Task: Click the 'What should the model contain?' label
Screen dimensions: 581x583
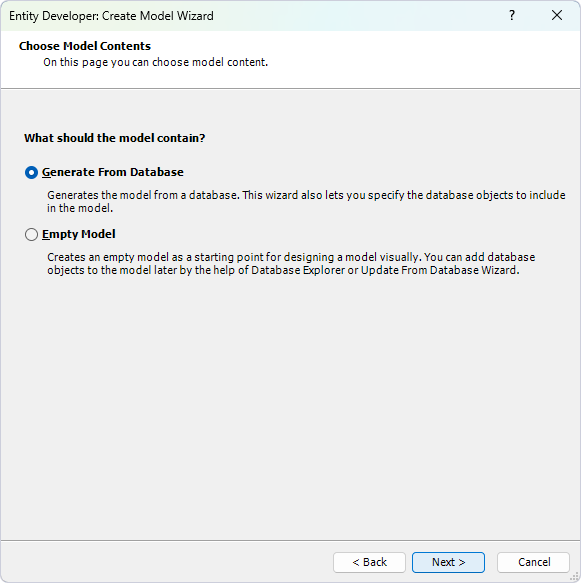Action: pyautogui.click(x=114, y=138)
